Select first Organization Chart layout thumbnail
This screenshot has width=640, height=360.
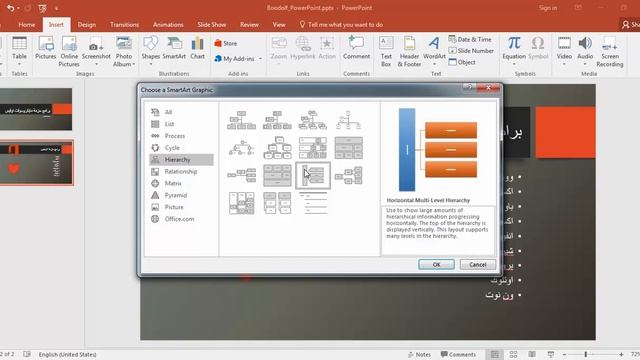(x=241, y=120)
